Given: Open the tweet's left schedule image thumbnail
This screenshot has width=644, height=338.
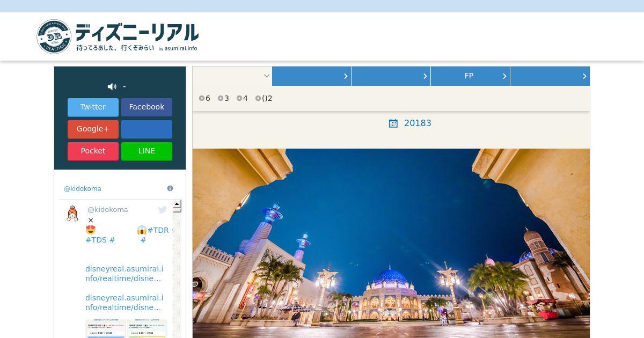Looking at the screenshot, I should click(x=105, y=328).
